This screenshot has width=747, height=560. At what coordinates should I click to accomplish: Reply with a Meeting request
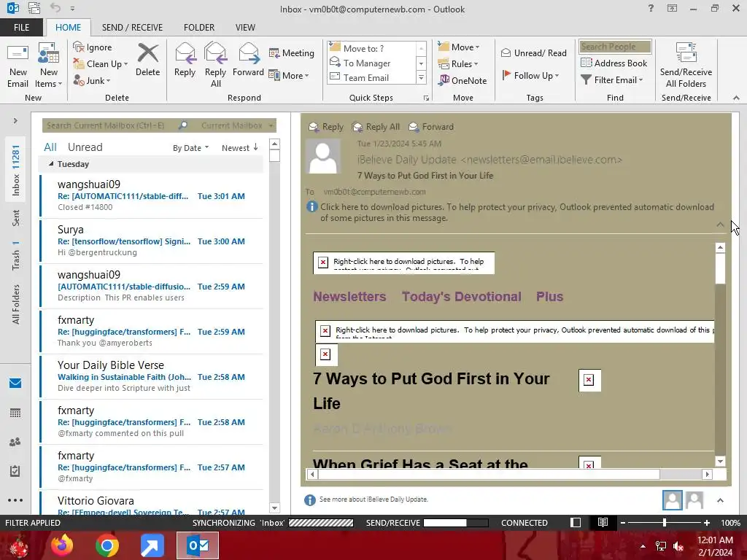coord(292,52)
